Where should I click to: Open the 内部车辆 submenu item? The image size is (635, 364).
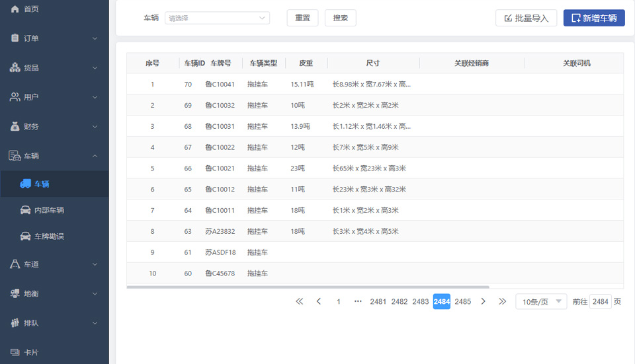tap(49, 210)
